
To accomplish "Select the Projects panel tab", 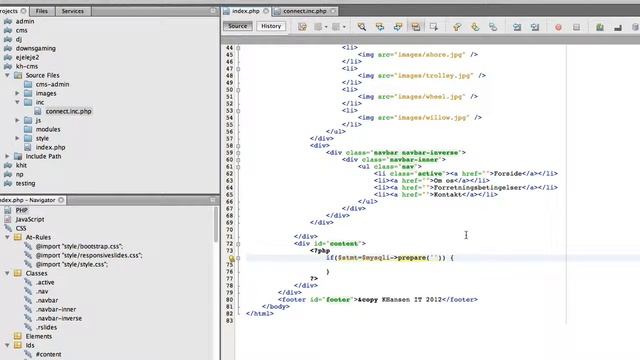I will click(x=9, y=11).
